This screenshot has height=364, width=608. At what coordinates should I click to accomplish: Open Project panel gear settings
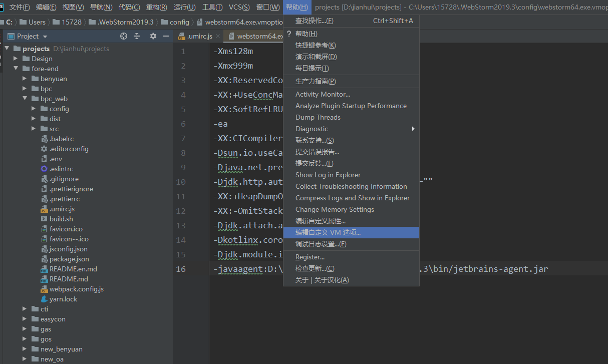point(153,36)
